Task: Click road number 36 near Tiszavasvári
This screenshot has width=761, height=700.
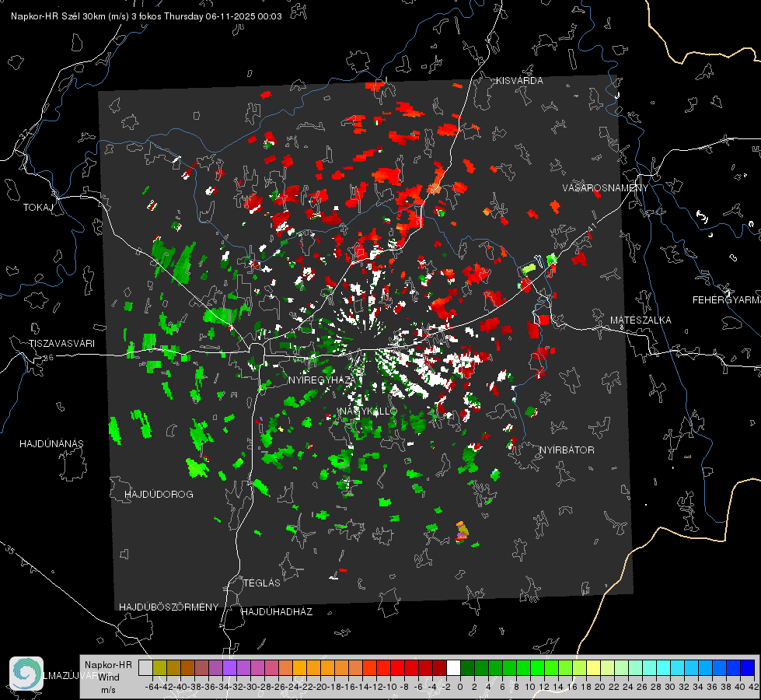Action: [48, 358]
